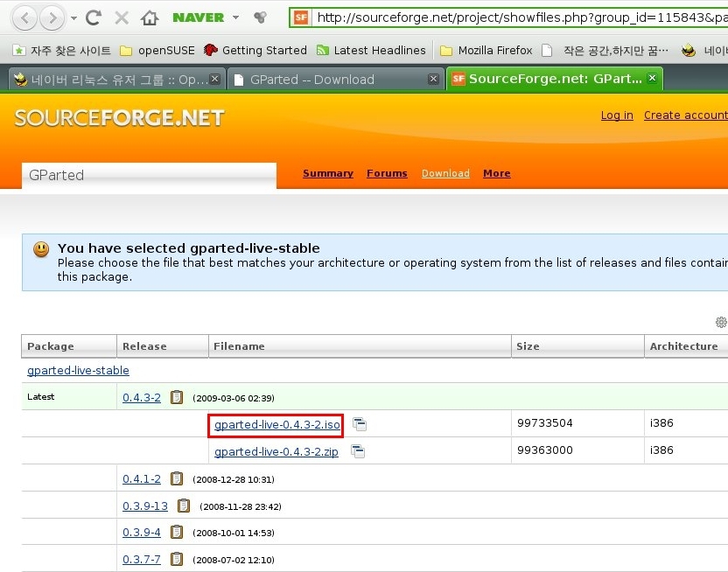Click the info icon beside gparted-live-0.4.3-2.zip
Image resolution: width=728 pixels, height=572 pixels.
click(x=358, y=451)
